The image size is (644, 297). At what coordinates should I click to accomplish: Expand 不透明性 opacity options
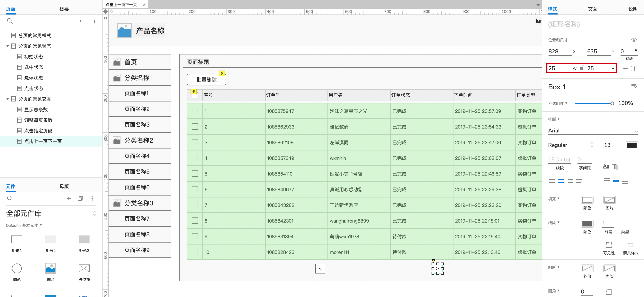click(566, 103)
